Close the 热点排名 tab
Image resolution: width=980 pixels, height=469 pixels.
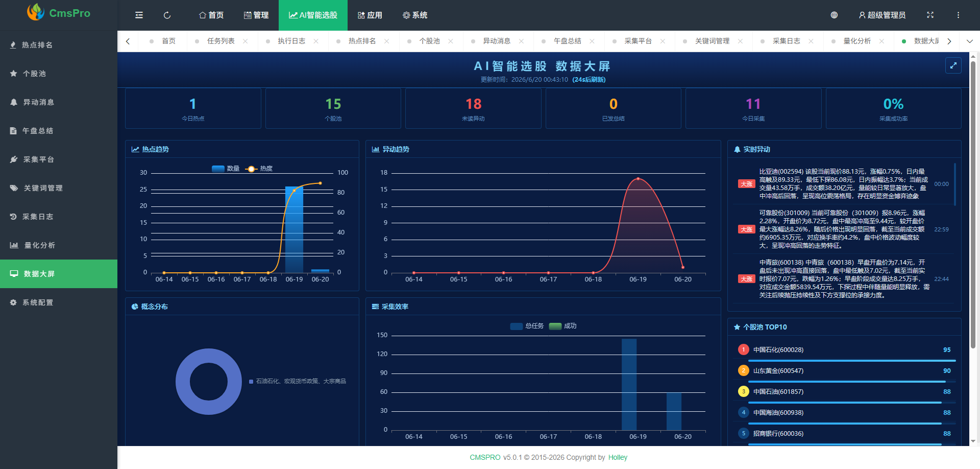(x=387, y=41)
